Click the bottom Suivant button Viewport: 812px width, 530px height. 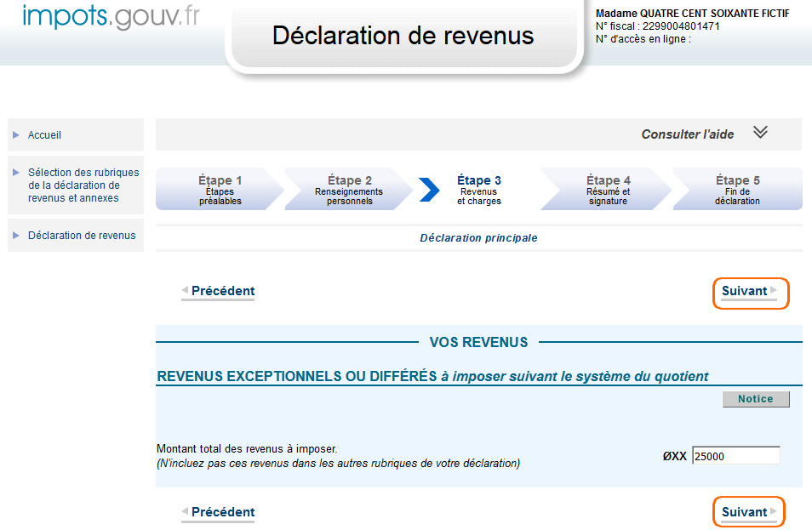click(x=749, y=512)
